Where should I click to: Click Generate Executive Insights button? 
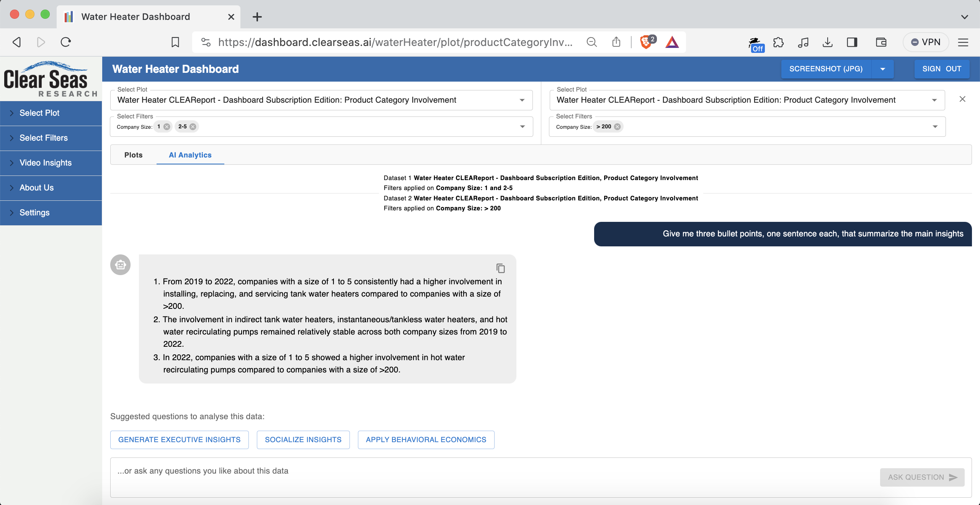point(179,439)
